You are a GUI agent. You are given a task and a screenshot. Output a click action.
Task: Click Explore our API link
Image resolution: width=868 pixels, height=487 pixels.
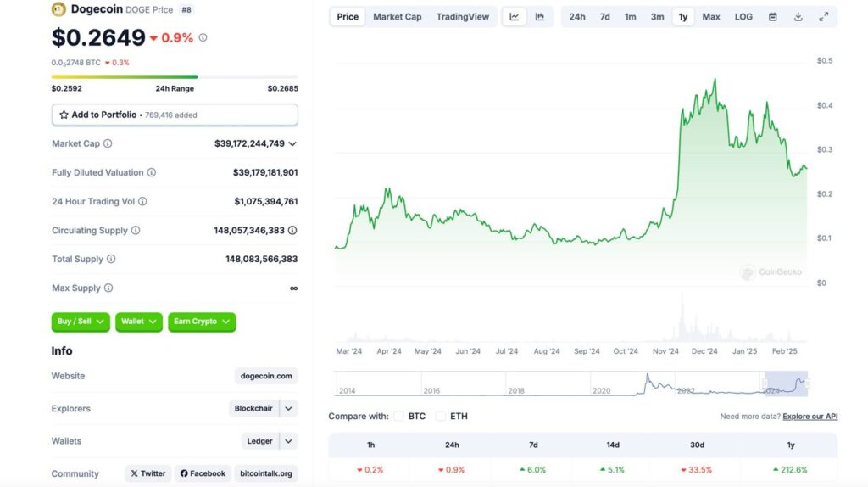coord(810,416)
